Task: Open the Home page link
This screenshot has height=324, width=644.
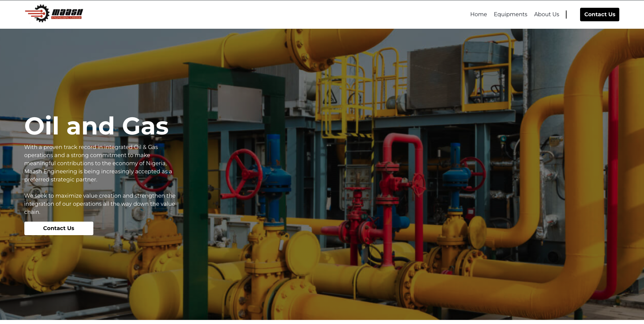Action: 478,14
